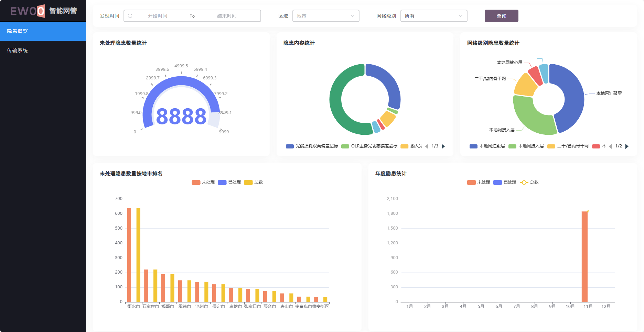Click the 本地网核心层 pie label
The image size is (644, 332).
click(509, 63)
